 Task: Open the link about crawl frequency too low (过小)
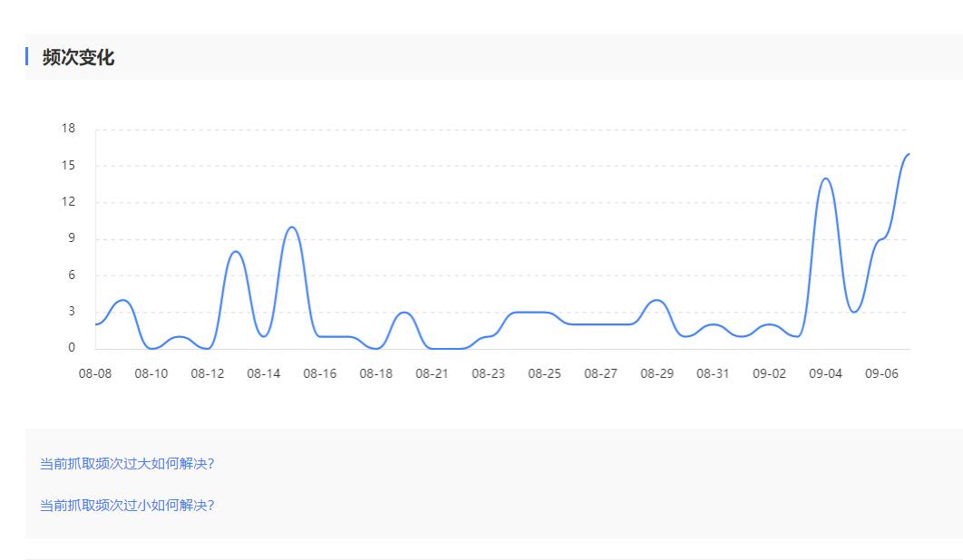(127, 506)
